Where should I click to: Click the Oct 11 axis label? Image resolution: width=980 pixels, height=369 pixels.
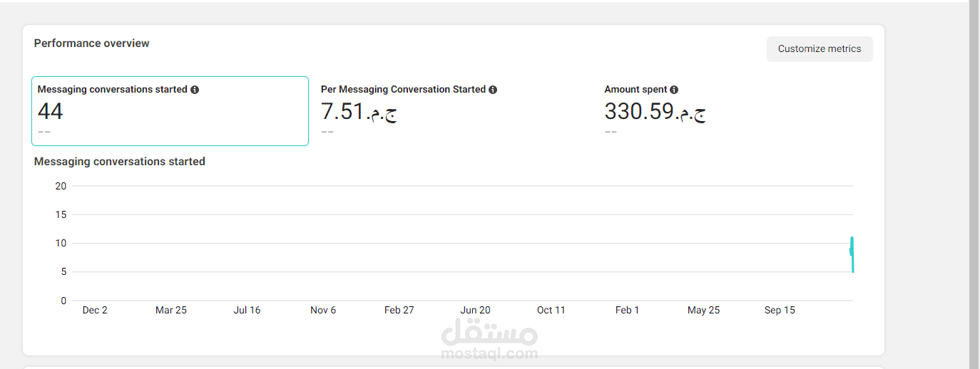tap(551, 310)
